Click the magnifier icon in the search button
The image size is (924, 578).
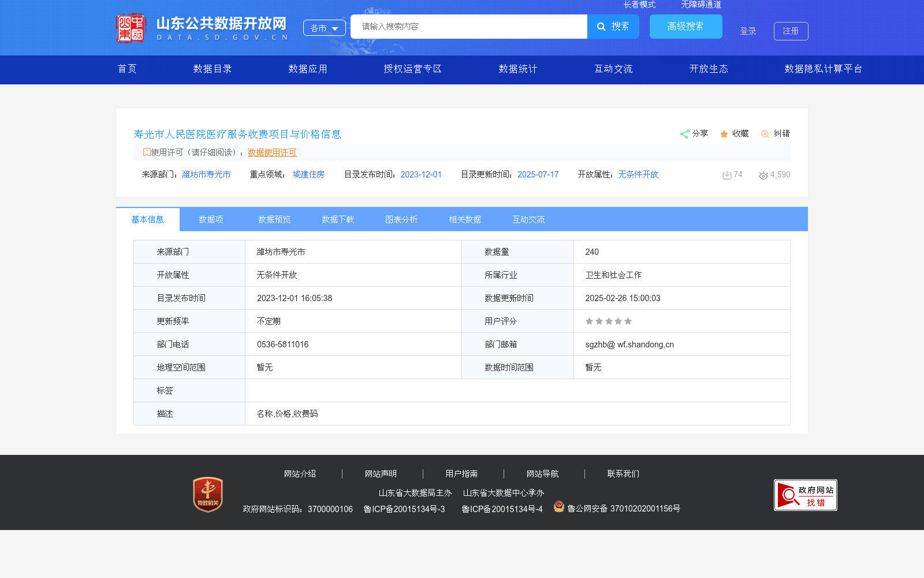(601, 27)
